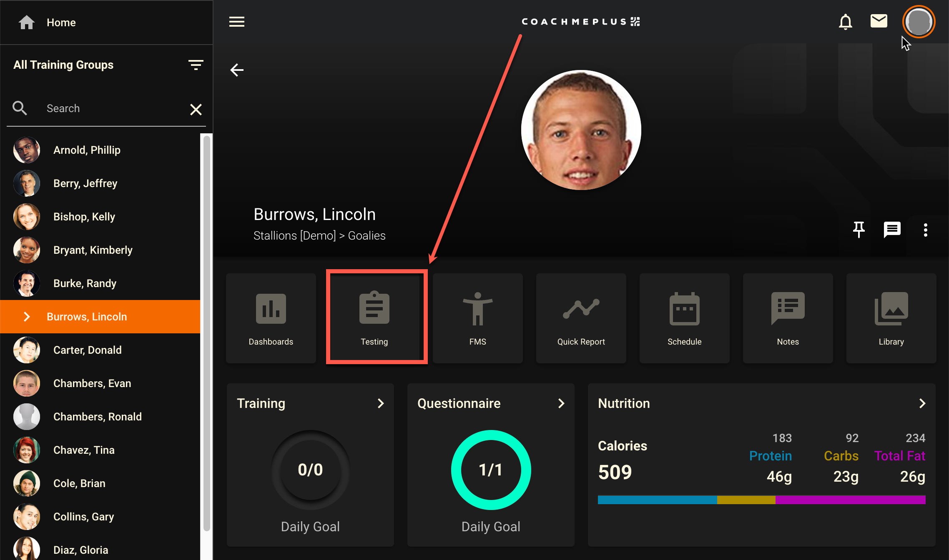Open the Quick Report tile
Image resolution: width=949 pixels, height=560 pixels.
tap(581, 318)
